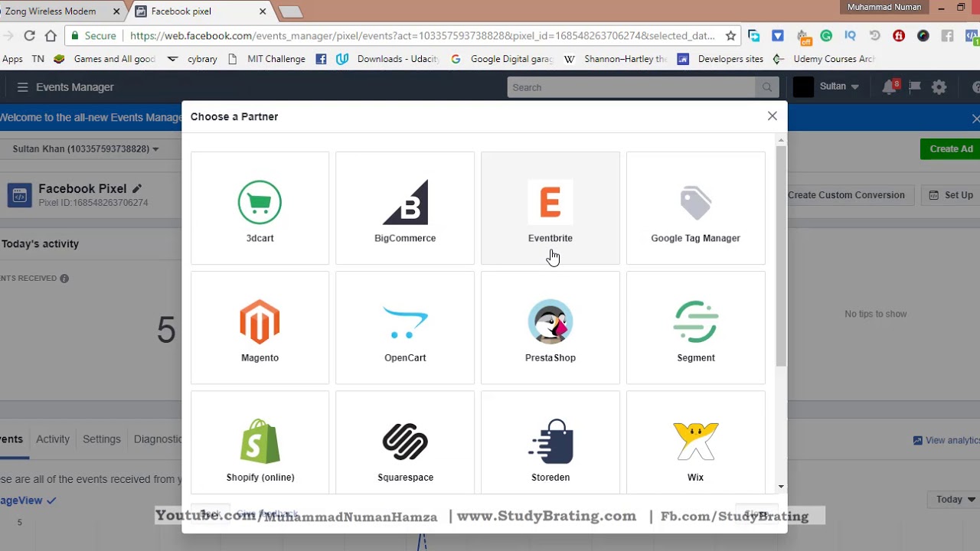The image size is (980, 551).
Task: Select Google Tag Manager partner
Action: [x=695, y=208]
